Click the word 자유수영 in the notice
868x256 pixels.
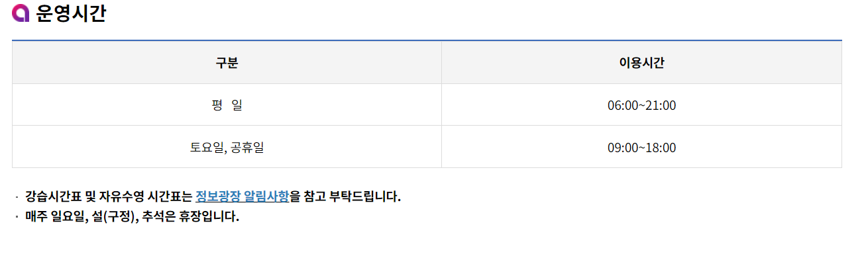coord(125,196)
